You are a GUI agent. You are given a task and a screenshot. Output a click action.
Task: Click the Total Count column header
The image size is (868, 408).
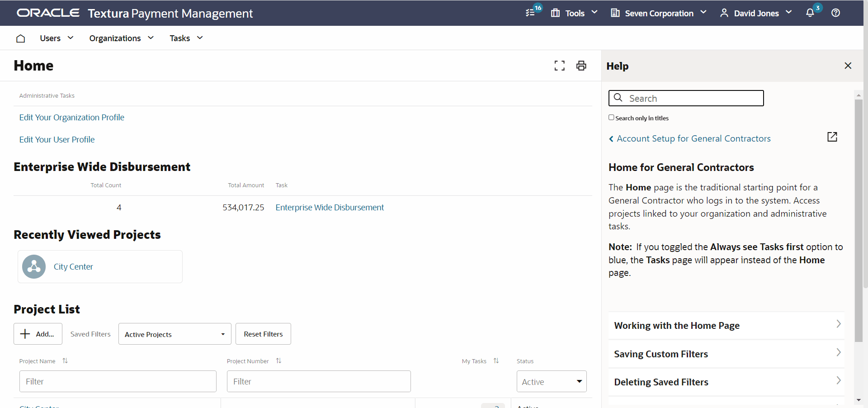tap(106, 185)
